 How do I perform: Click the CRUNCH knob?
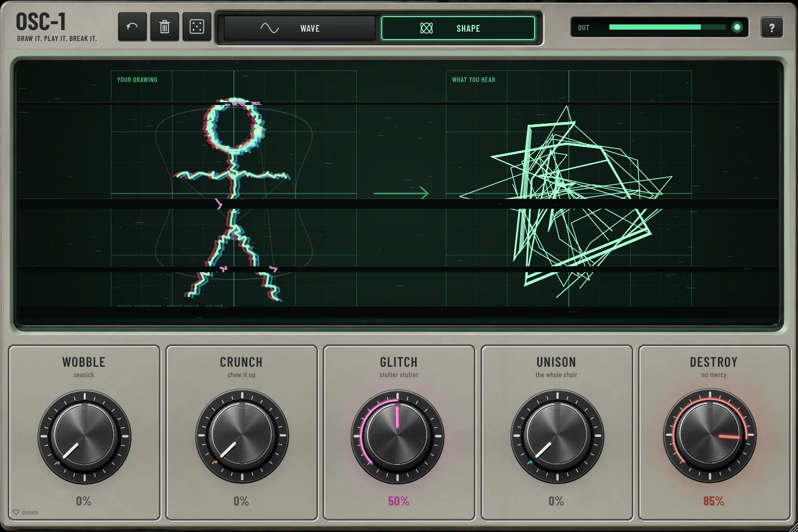tap(242, 436)
